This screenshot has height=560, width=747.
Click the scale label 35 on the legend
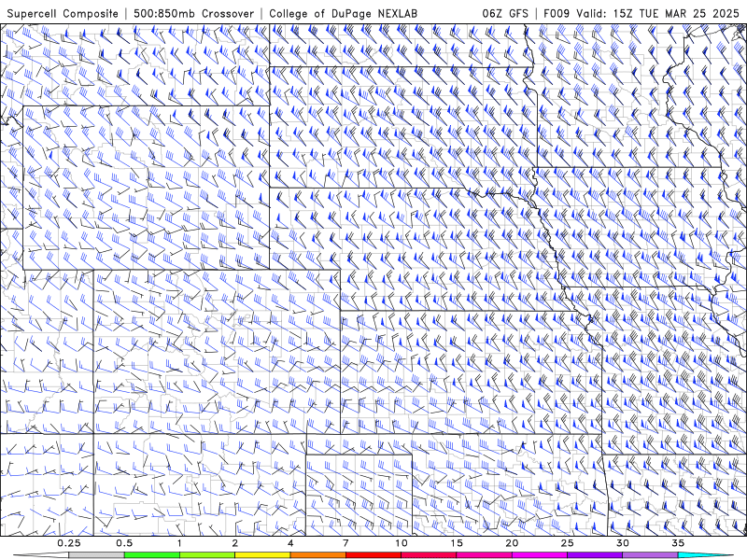(678, 543)
